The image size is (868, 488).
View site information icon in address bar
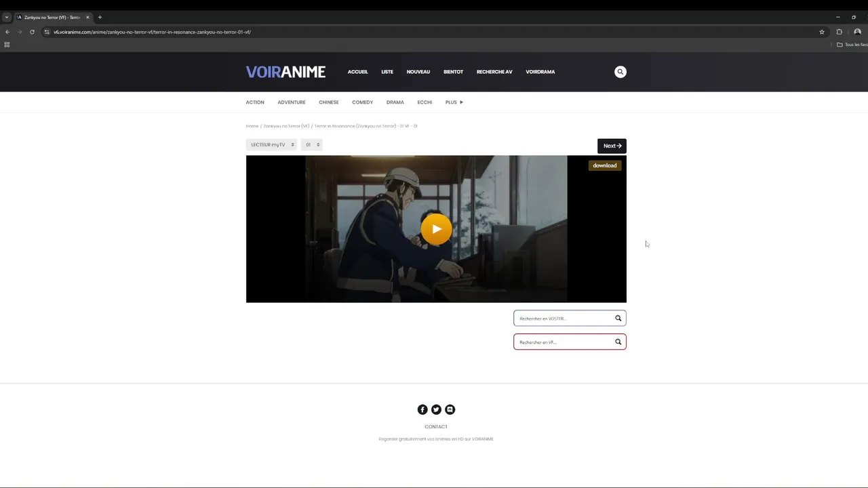[47, 32]
